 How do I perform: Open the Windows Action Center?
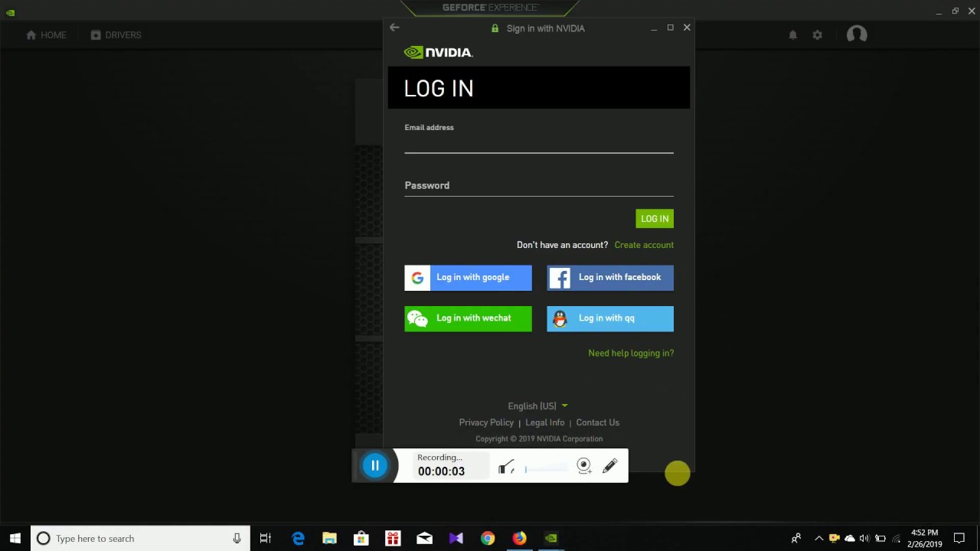959,539
